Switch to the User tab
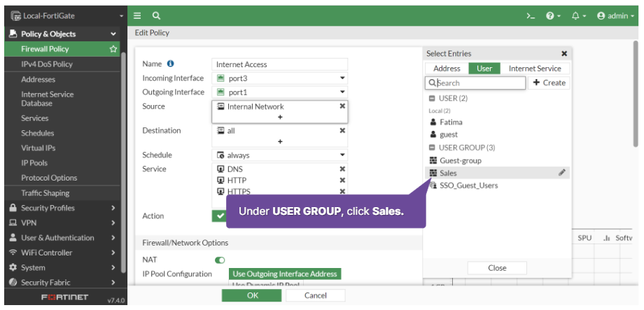This screenshot has height=310, width=644. [x=484, y=69]
